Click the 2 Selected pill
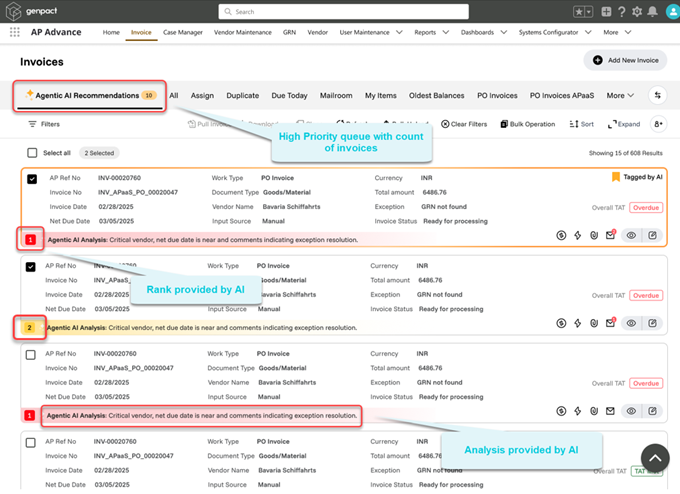 pyautogui.click(x=99, y=153)
